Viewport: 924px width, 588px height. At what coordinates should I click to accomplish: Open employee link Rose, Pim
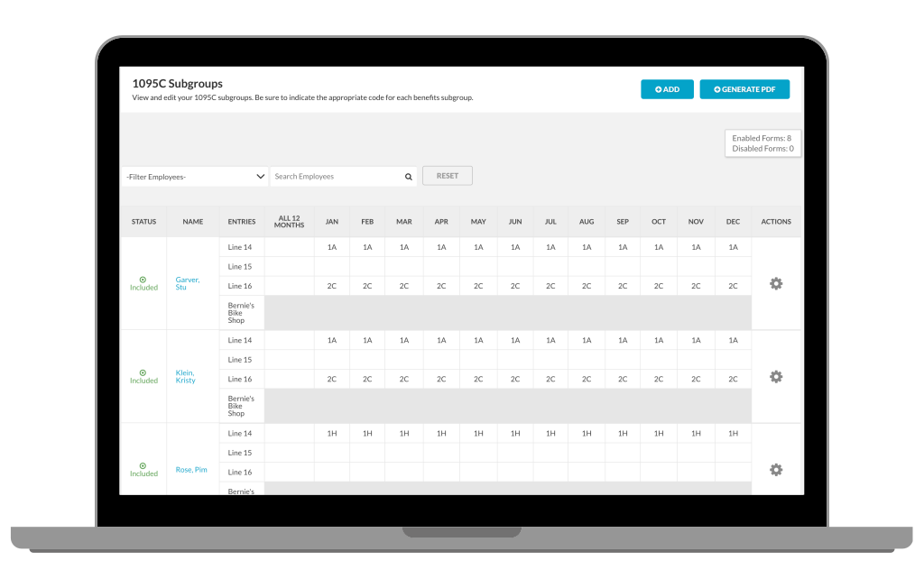[x=191, y=470]
